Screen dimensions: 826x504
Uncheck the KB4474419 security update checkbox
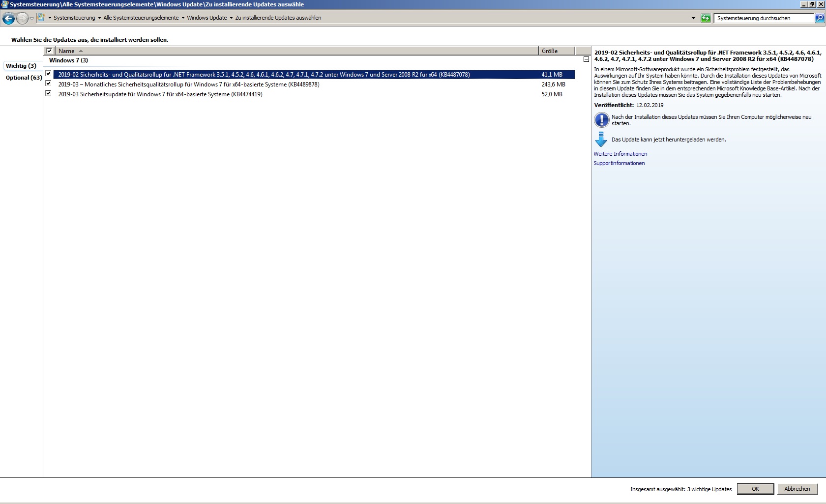pyautogui.click(x=48, y=93)
